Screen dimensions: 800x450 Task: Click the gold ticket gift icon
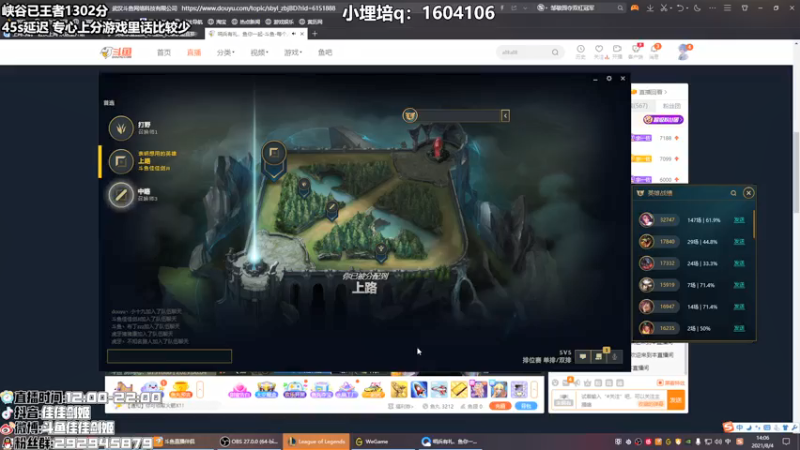tap(459, 389)
